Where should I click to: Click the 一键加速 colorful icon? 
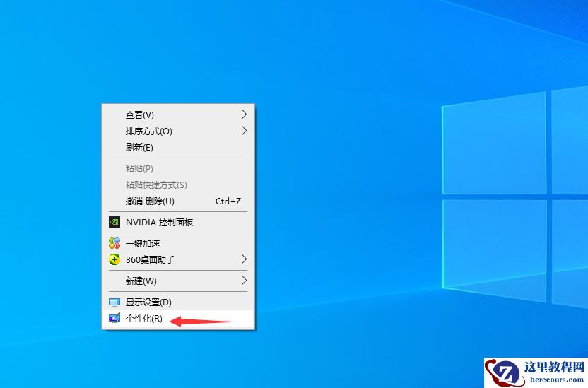(x=114, y=243)
